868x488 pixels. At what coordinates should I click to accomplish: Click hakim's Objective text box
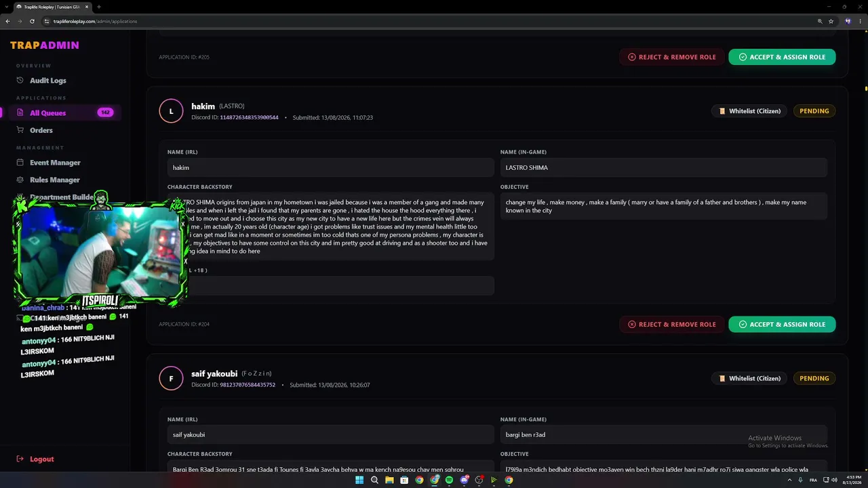(x=664, y=206)
